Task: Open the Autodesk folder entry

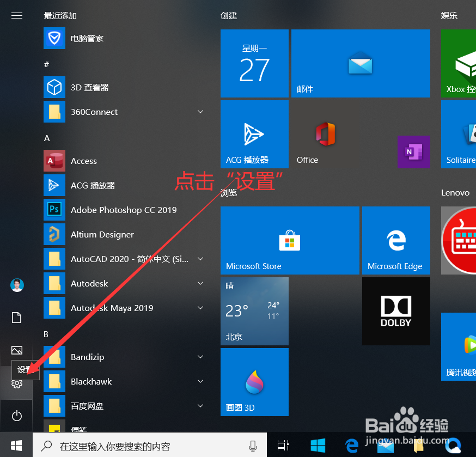Action: pyautogui.click(x=125, y=283)
